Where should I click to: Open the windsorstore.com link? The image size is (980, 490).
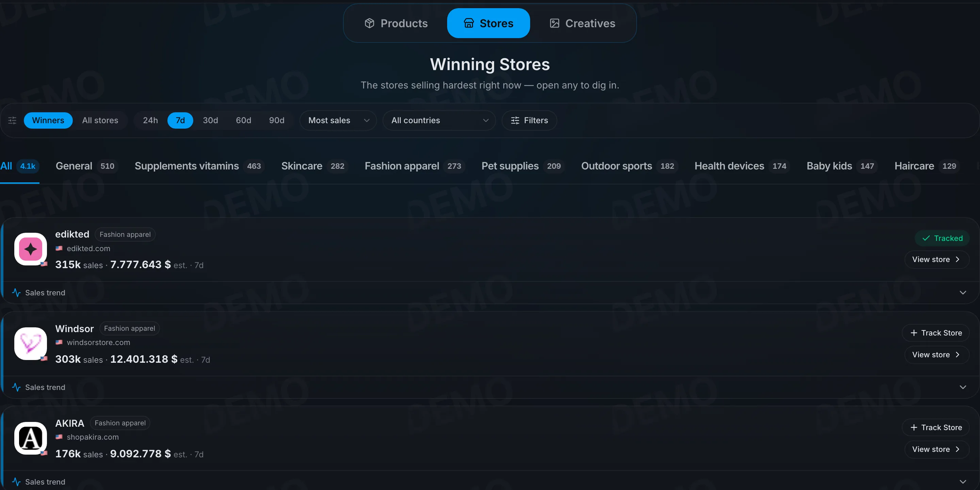click(99, 342)
